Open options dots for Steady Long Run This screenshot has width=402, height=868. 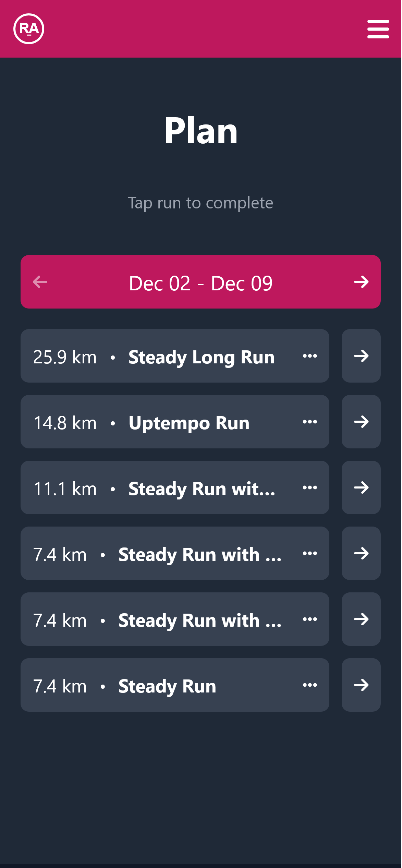pos(310,356)
